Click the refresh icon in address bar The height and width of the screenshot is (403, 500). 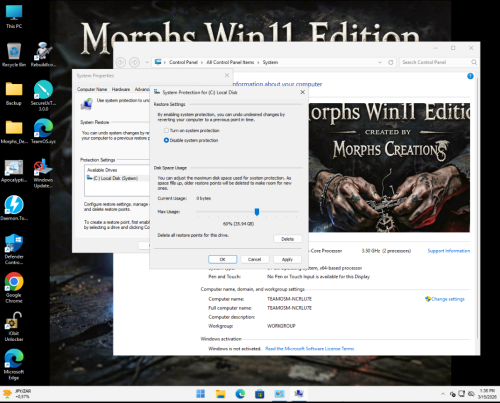pyautogui.click(x=391, y=62)
